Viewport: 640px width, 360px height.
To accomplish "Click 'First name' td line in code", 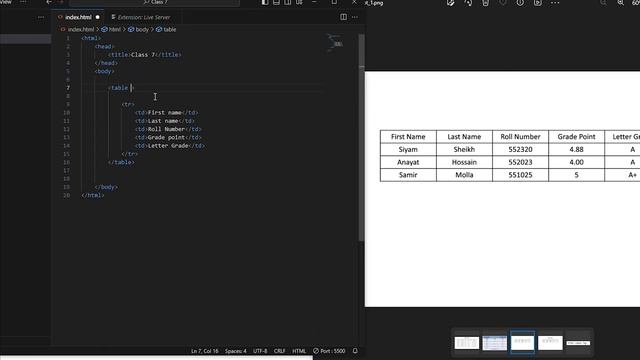I will 167,113.
